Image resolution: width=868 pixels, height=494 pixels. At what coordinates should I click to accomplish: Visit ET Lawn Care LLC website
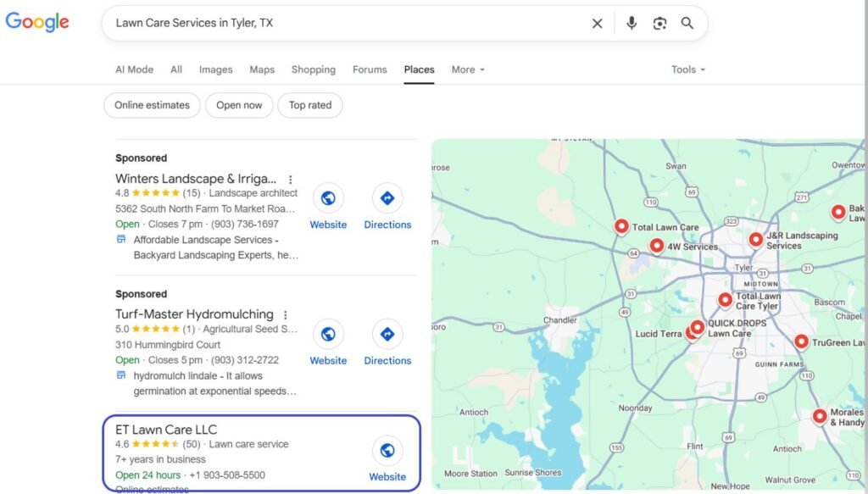(387, 450)
